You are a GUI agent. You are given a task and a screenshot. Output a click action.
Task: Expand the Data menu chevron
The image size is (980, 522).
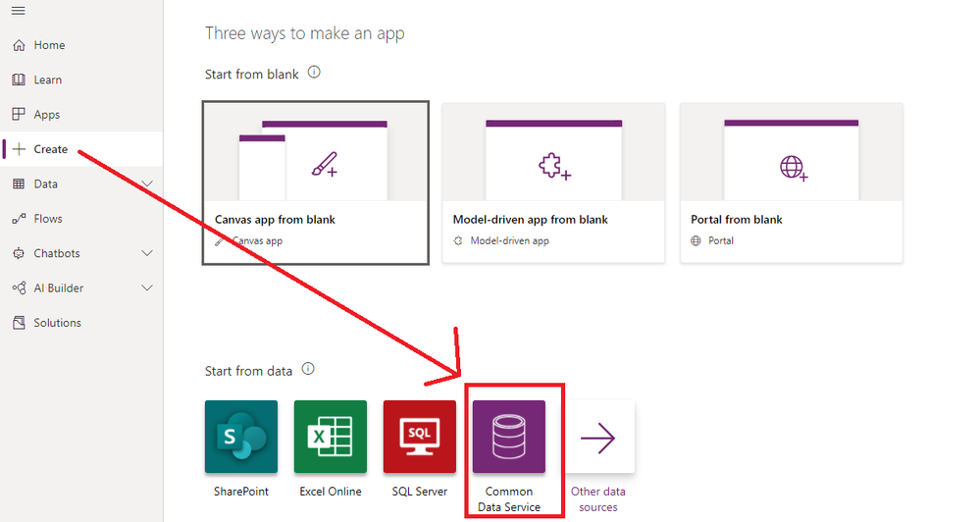pyautogui.click(x=147, y=183)
